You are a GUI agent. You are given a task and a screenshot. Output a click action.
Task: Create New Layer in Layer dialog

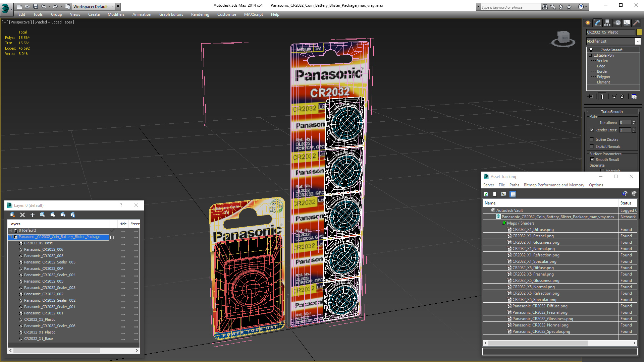tap(12, 215)
